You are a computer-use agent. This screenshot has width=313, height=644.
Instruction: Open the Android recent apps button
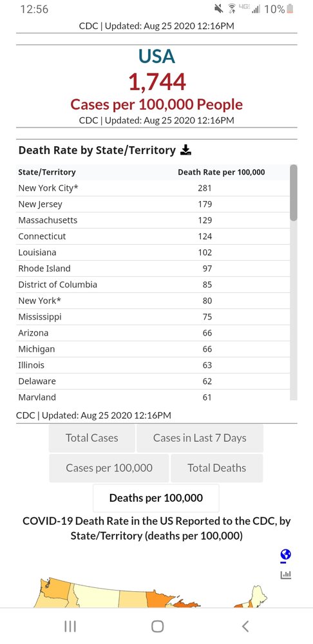tap(70, 626)
